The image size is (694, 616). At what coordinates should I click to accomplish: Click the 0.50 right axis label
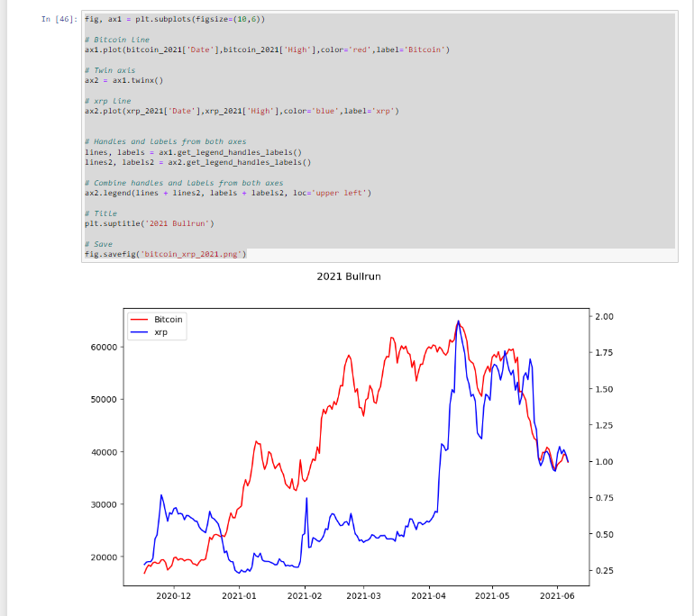click(x=604, y=534)
